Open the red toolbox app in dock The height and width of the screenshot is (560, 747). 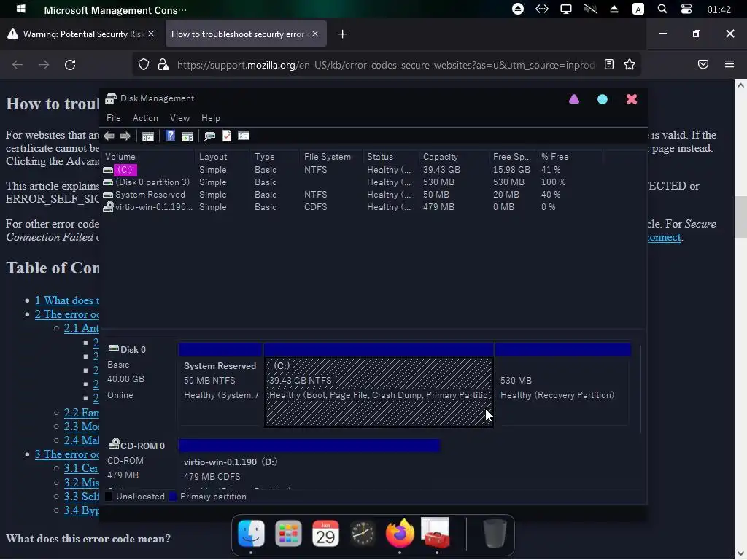(x=436, y=533)
